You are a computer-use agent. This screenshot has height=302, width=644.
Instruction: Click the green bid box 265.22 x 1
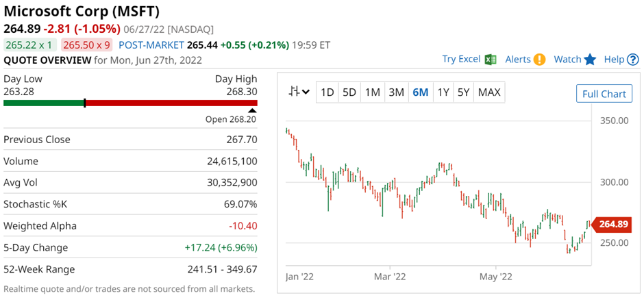click(x=29, y=45)
